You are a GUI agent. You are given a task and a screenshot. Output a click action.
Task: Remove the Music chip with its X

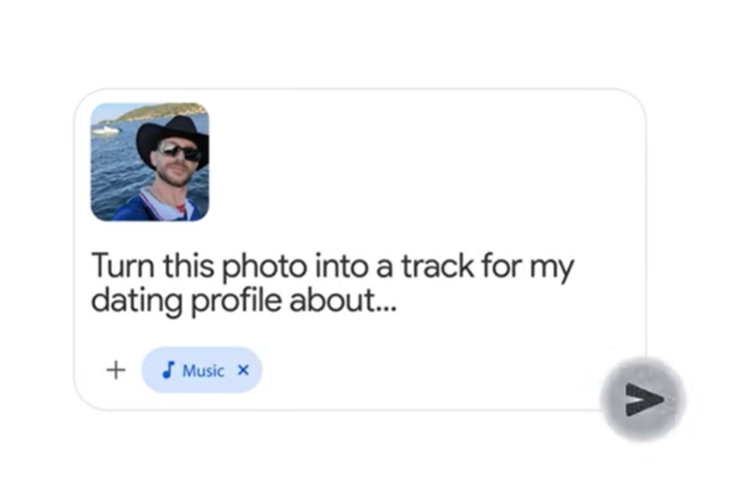click(244, 371)
